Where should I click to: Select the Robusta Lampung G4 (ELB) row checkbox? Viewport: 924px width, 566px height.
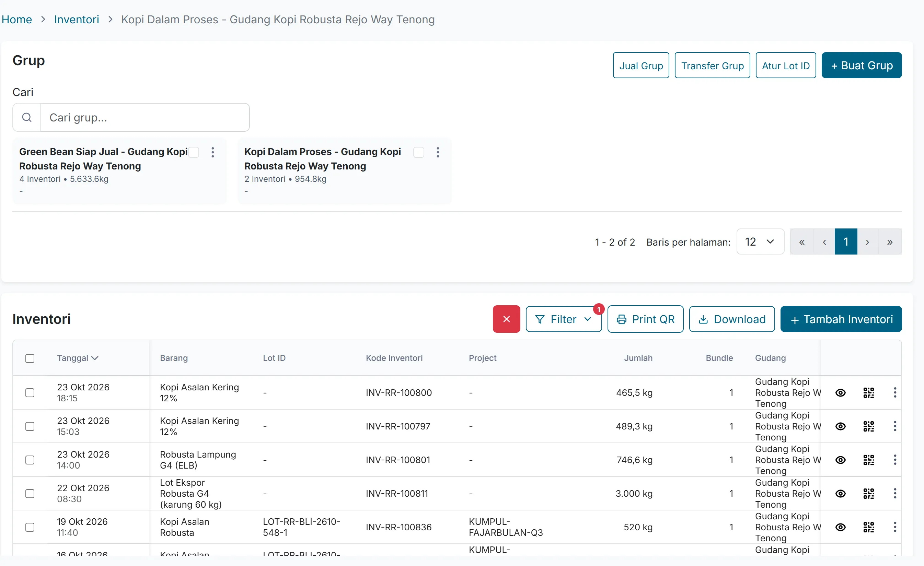coord(30,460)
